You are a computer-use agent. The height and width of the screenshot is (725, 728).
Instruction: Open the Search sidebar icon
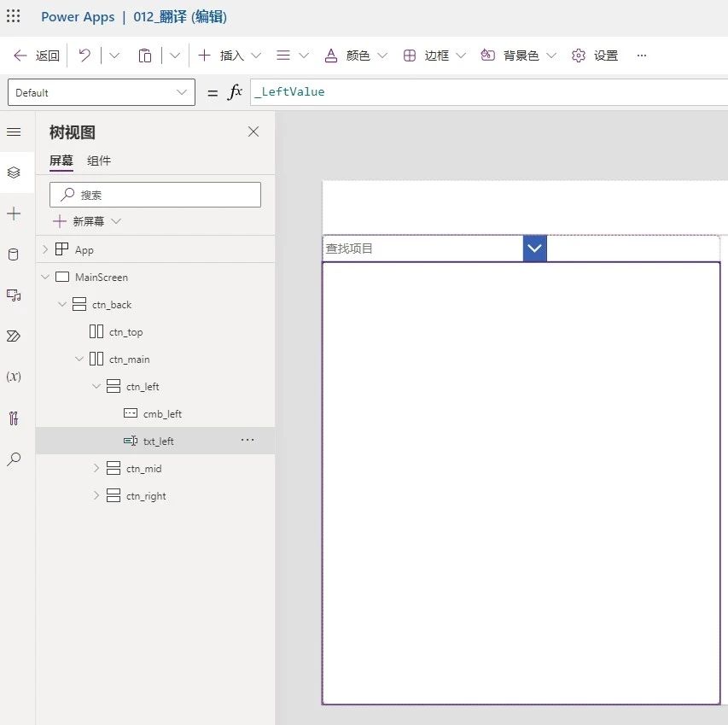[14, 459]
